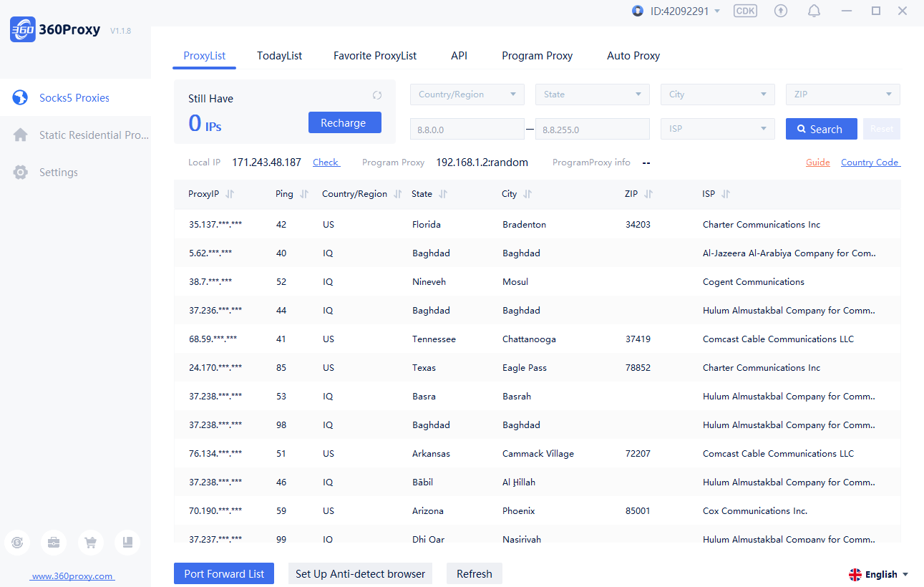Open notifications via the bell icon

[814, 11]
